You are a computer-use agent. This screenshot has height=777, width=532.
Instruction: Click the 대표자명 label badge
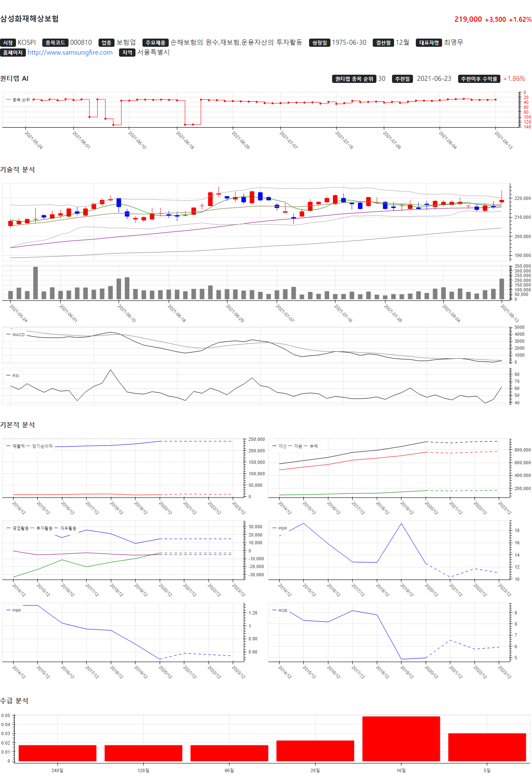pyautogui.click(x=429, y=43)
